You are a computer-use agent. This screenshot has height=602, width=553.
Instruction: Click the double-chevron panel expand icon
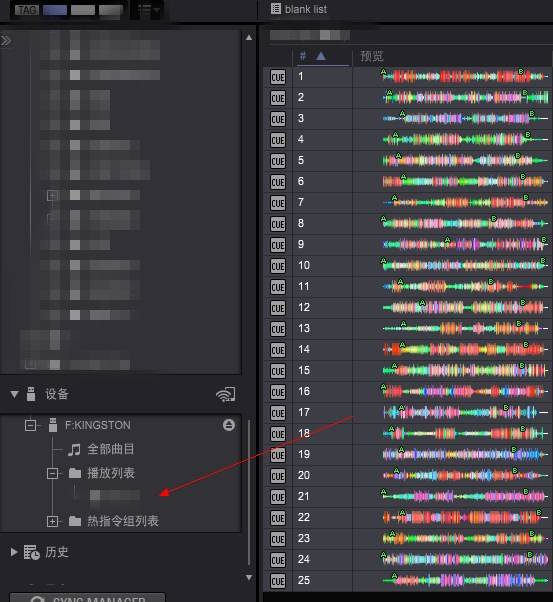pos(6,40)
